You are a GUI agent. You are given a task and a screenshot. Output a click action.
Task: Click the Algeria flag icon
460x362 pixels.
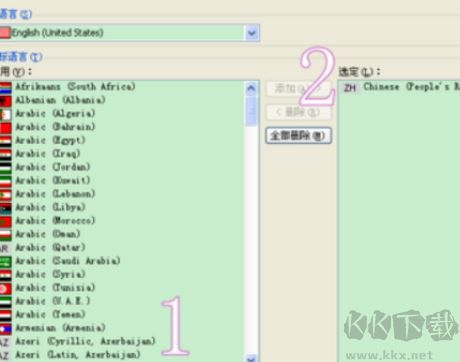click(6, 114)
